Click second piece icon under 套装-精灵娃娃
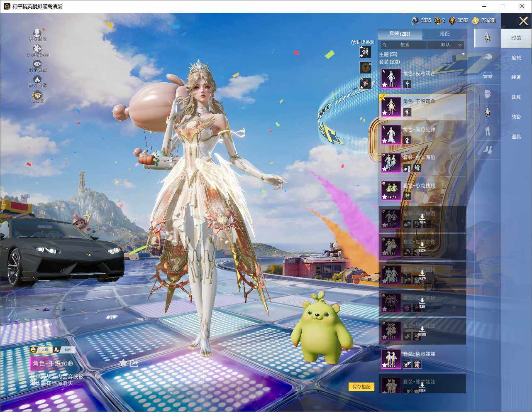The image size is (532, 412). (417, 364)
